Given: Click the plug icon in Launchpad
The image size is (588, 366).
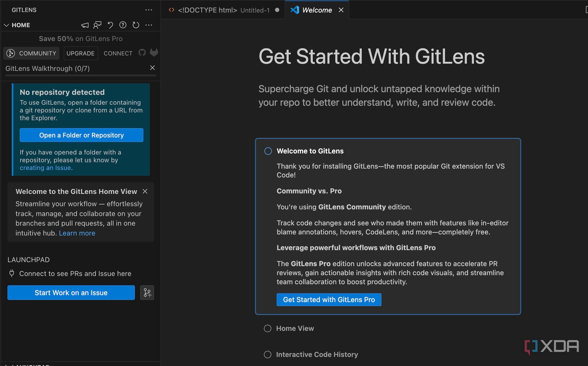Looking at the screenshot, I should [12, 274].
